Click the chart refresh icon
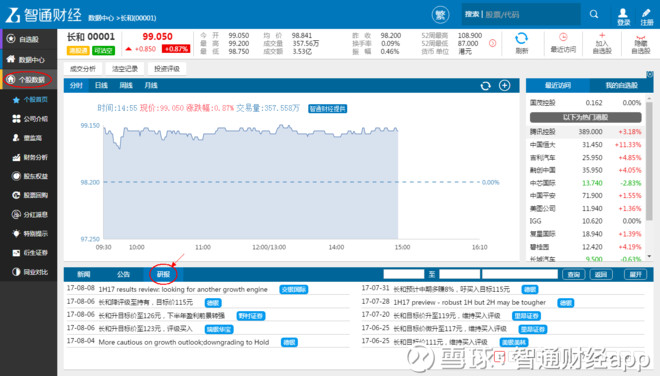Viewport: 660px width, 376px height. (x=485, y=85)
